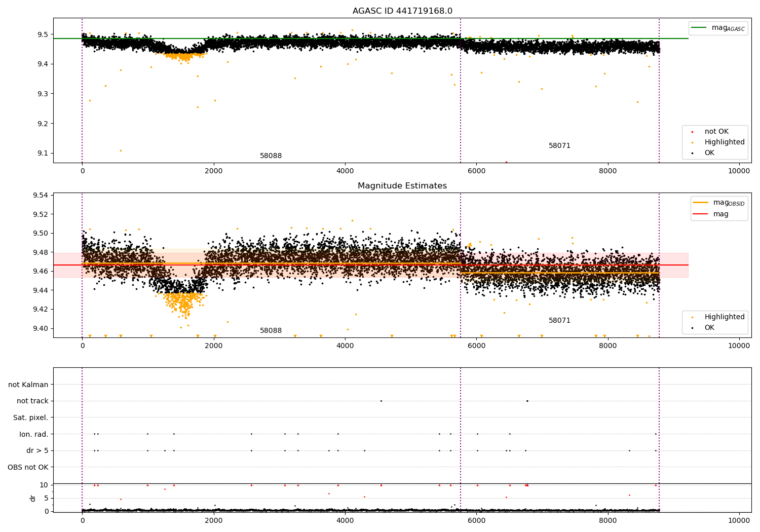The image size is (760, 532).
Task: Click the orange mag OBSID legend entry
Action: pos(719,203)
